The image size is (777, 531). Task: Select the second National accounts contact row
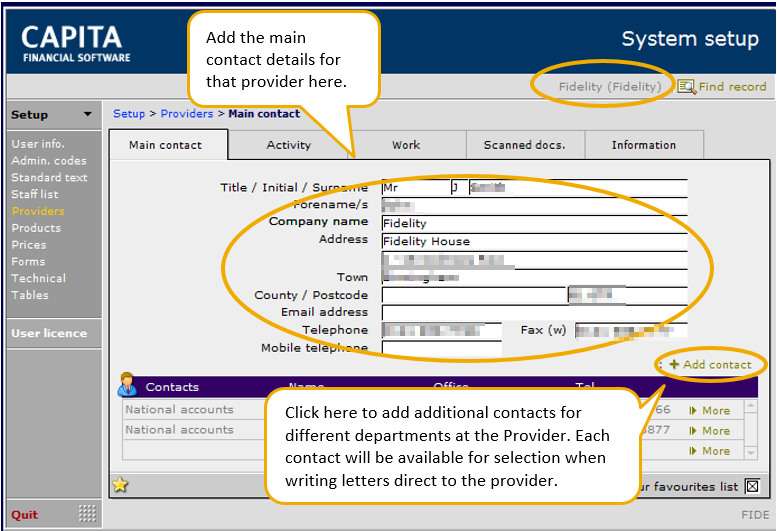coord(433,430)
